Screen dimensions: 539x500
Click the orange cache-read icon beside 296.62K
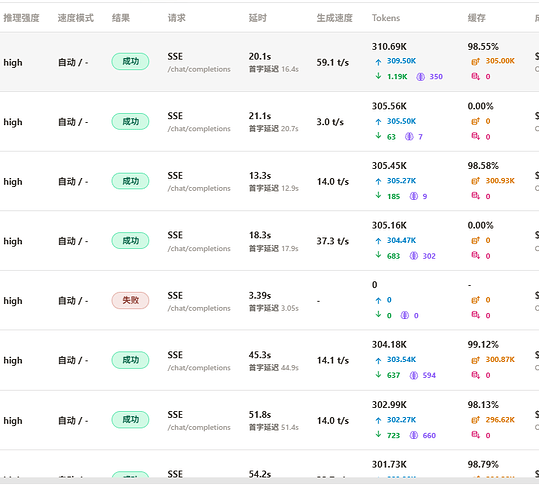[x=475, y=420]
